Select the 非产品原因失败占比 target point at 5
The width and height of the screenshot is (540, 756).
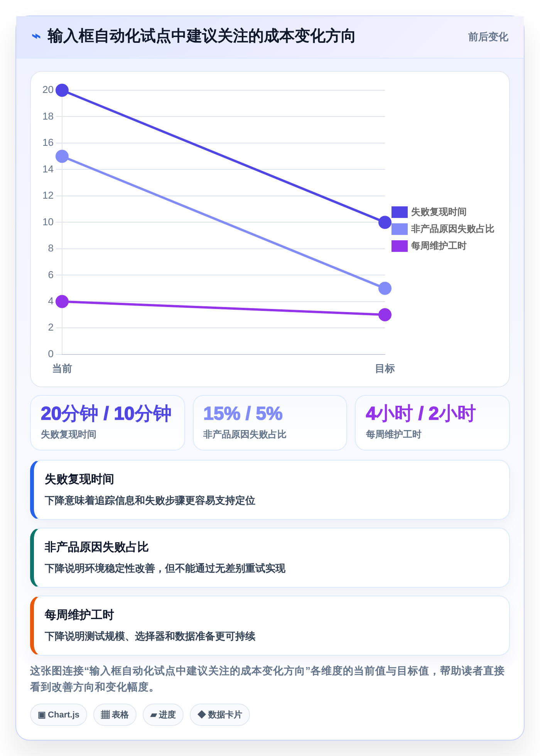(385, 288)
